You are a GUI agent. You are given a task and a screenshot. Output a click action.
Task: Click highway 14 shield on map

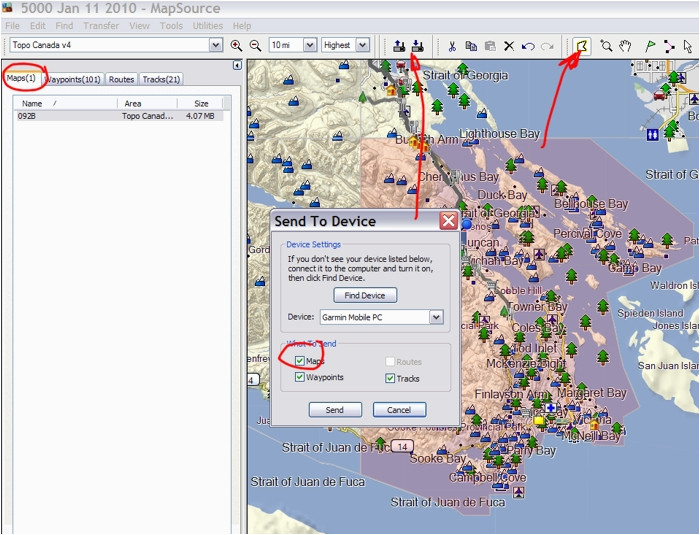tap(402, 446)
